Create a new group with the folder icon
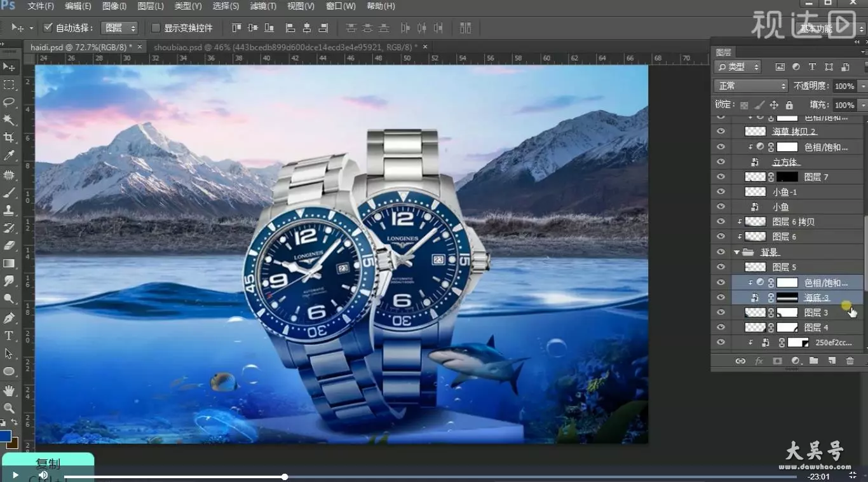 (813, 361)
